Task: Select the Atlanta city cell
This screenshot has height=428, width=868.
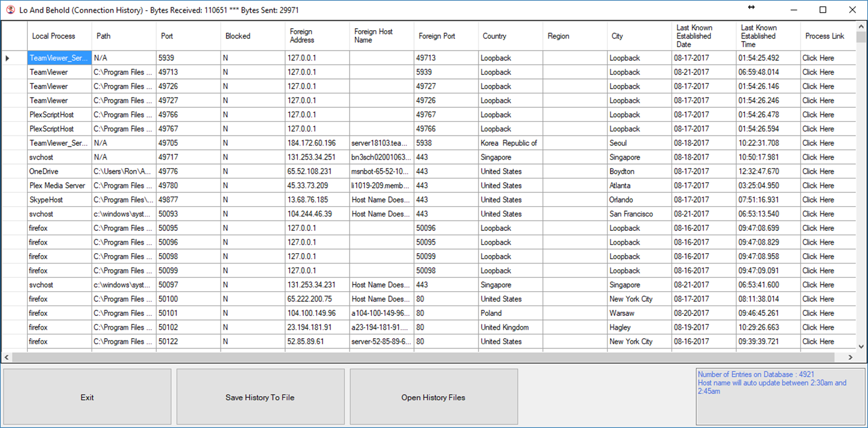Action: coord(640,186)
